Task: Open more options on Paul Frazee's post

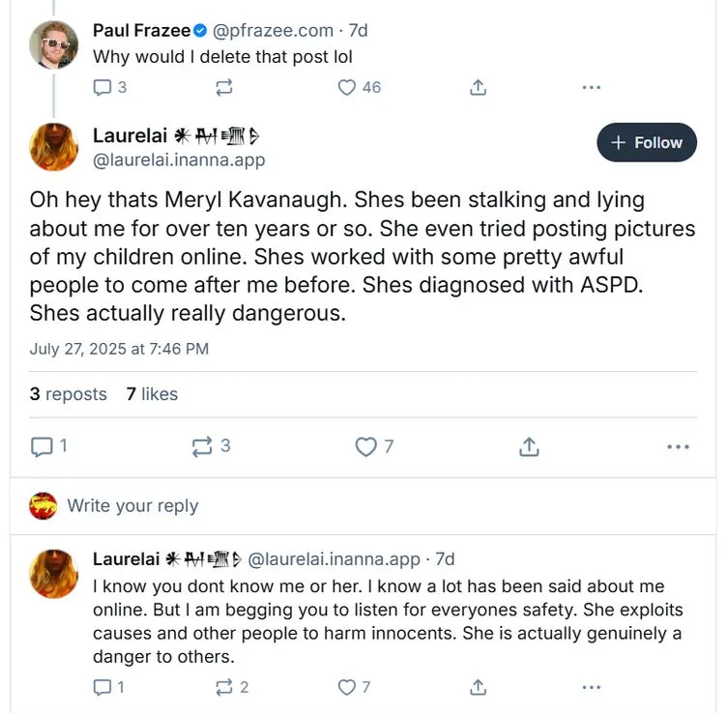Action: (592, 87)
